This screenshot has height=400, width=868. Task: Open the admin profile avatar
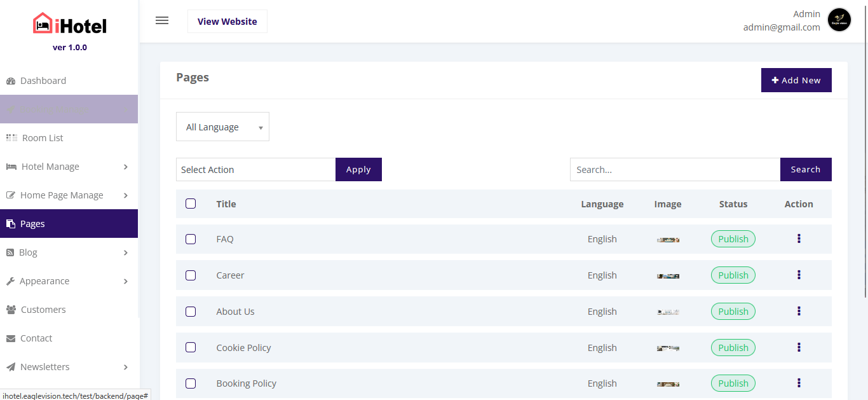coord(839,20)
